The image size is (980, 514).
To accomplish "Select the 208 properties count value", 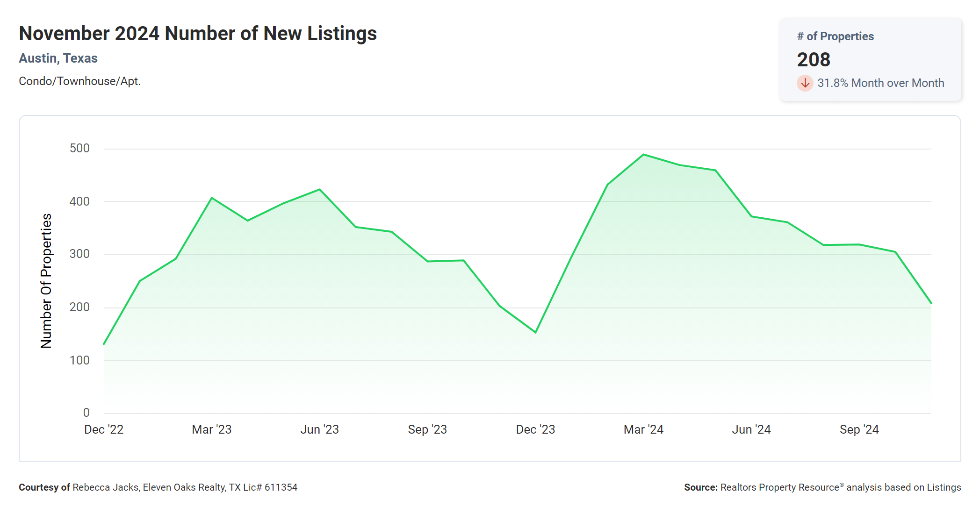I will 814,60.
